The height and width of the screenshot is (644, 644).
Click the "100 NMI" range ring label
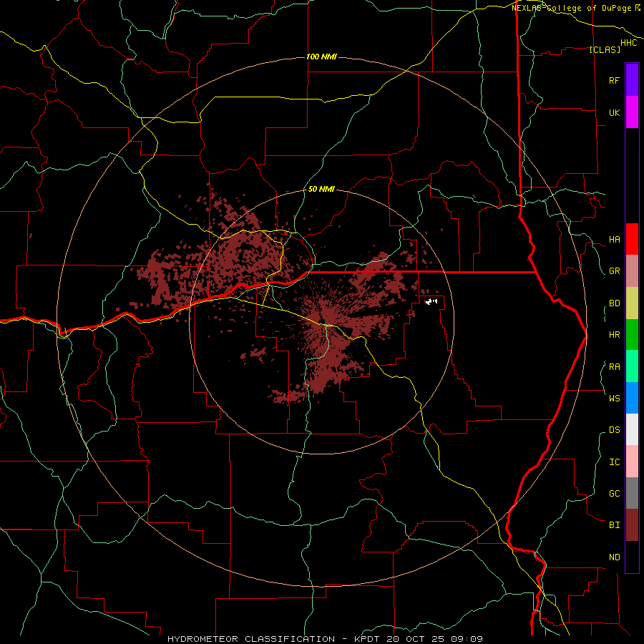[321, 57]
